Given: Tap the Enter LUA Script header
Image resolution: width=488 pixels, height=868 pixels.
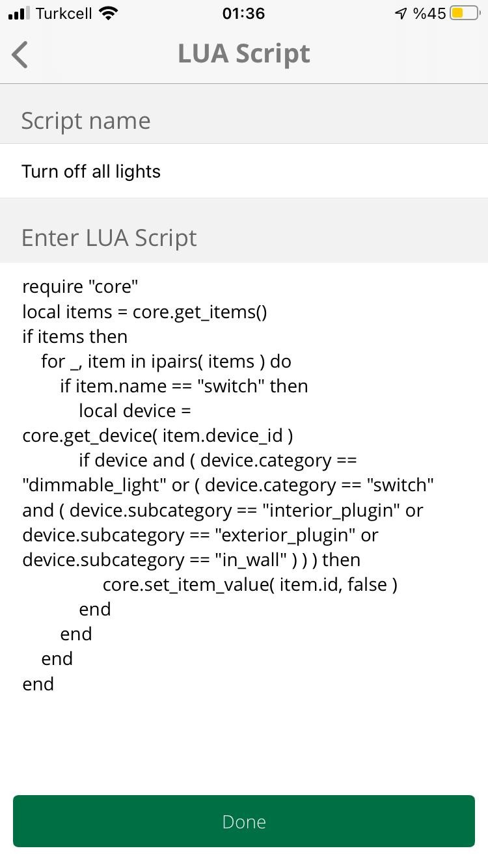Looking at the screenshot, I should click(x=109, y=237).
